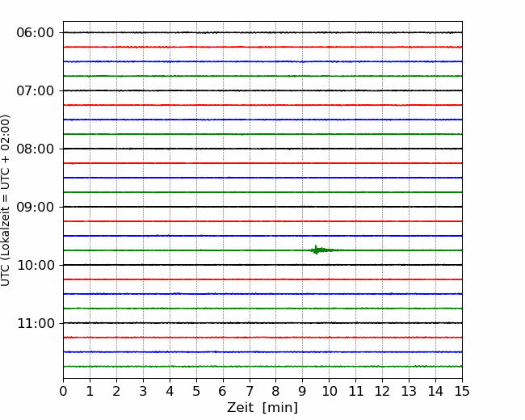The image size is (525, 420).
Task: Click x-axis tick label 8
Action: pyautogui.click(x=276, y=391)
